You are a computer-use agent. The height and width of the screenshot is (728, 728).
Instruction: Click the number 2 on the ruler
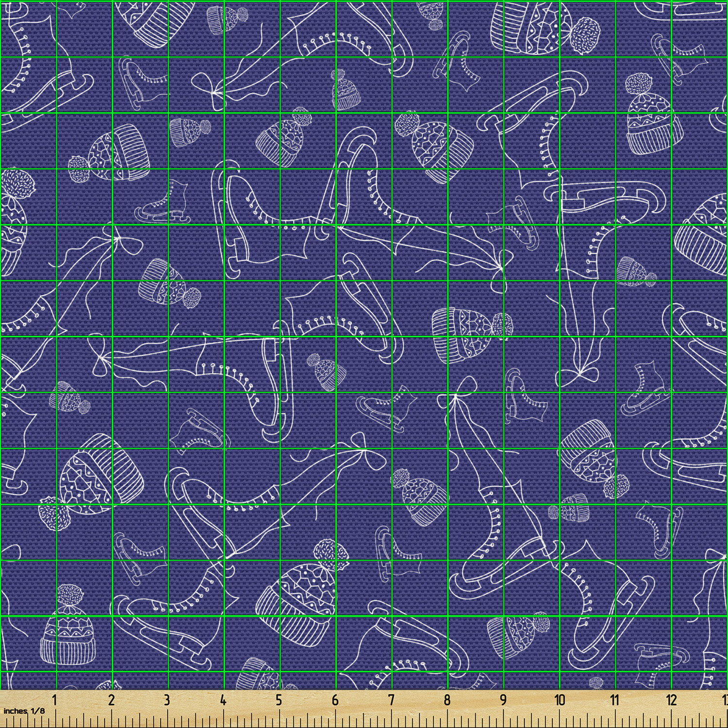[x=111, y=700]
